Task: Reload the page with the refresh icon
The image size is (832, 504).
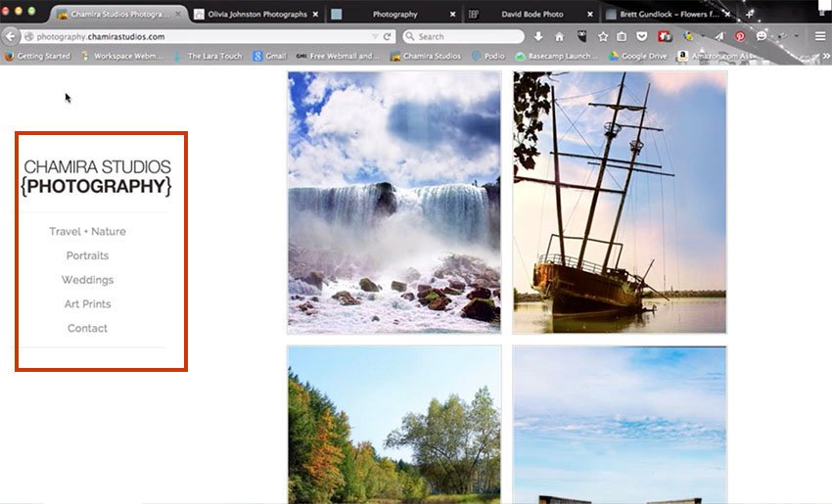Action: point(388,36)
